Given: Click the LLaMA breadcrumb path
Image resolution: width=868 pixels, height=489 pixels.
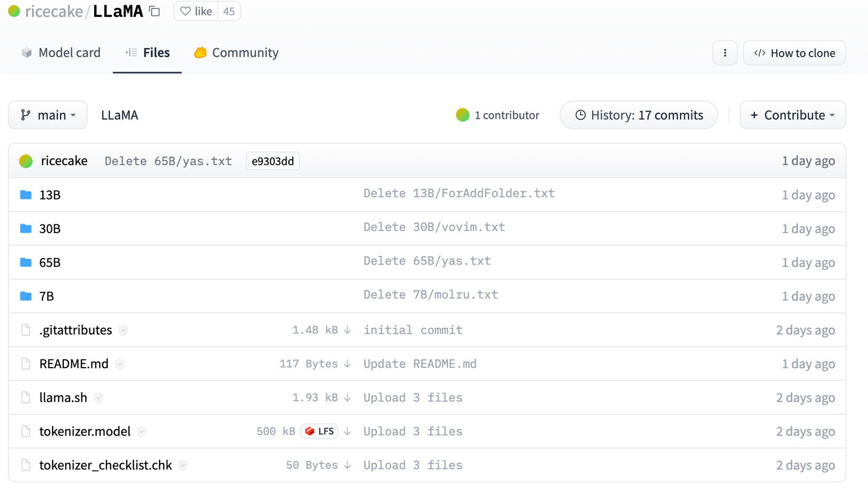Looking at the screenshot, I should coord(119,115).
